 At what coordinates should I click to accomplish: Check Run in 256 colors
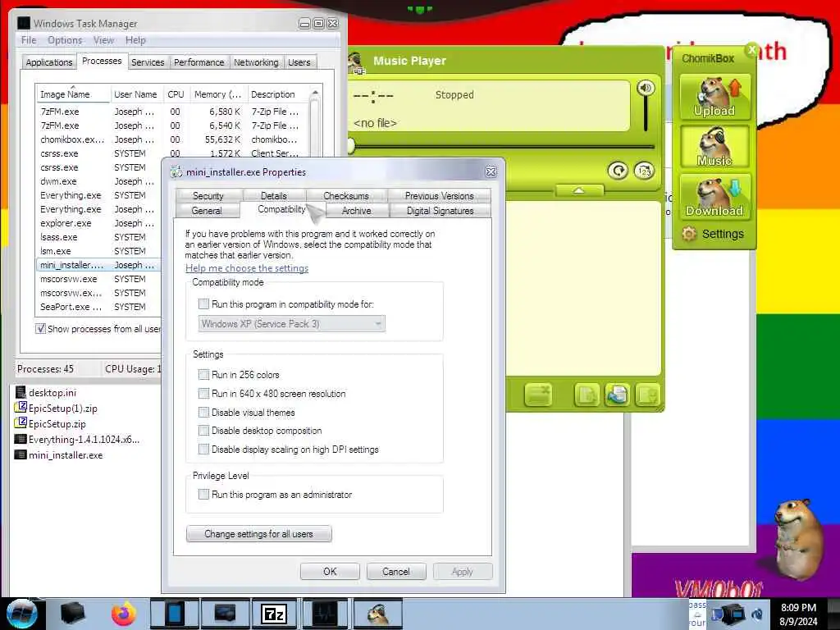point(203,374)
